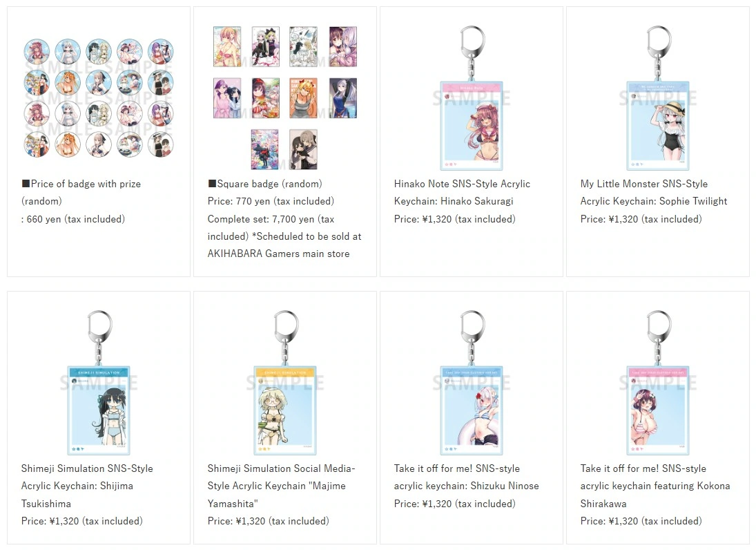Click 'Square badge (random)' title text

tap(264, 184)
